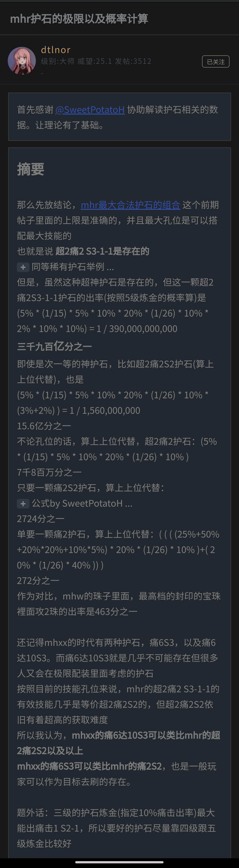Tap the 摘要 section heading

tap(31, 169)
